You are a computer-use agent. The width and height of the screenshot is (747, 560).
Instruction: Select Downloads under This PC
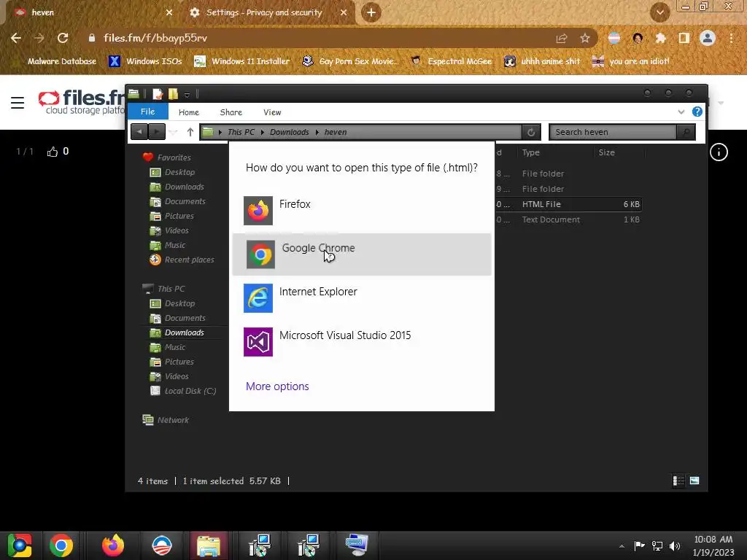click(184, 332)
